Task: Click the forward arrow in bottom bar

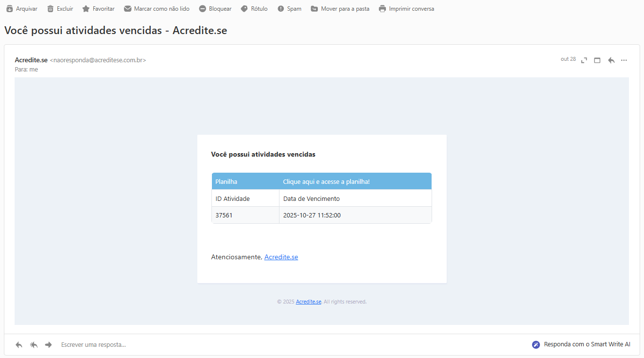Action: click(x=48, y=345)
